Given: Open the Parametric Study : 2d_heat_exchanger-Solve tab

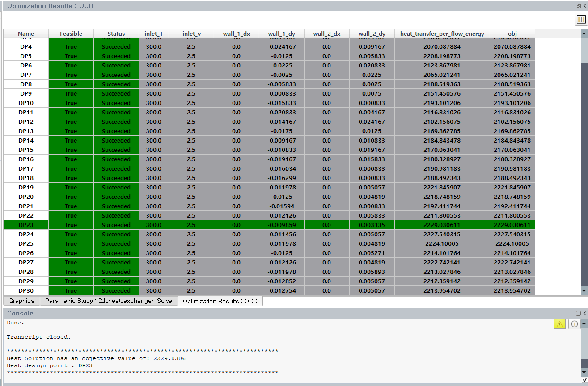Looking at the screenshot, I should 109,301.
